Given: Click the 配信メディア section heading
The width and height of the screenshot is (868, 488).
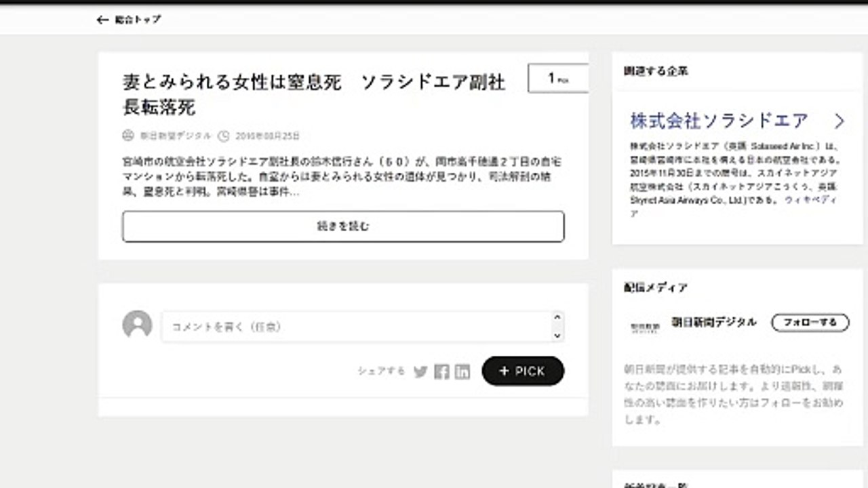Looking at the screenshot, I should (656, 287).
